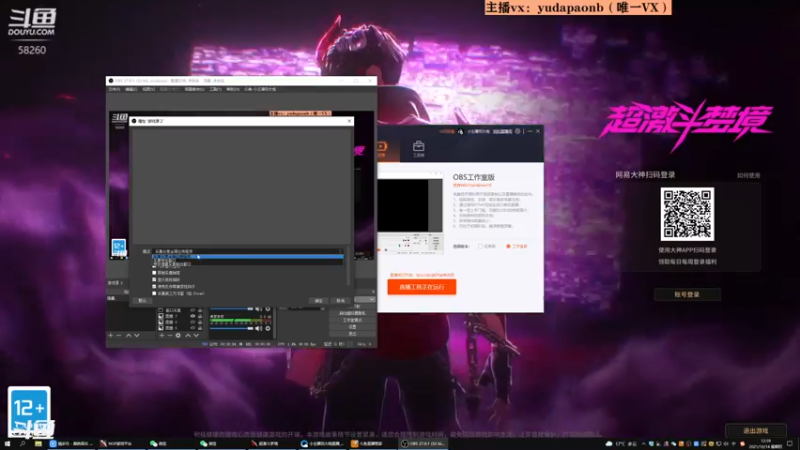
Task: Click 如何使用 link beside QR login
Action: 748,176
